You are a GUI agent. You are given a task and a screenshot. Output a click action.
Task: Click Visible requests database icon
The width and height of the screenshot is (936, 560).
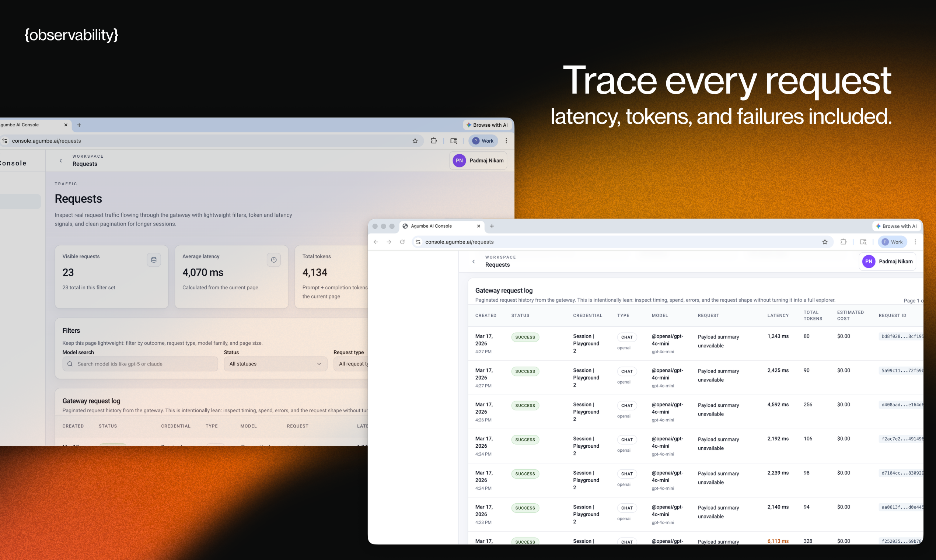tap(154, 260)
